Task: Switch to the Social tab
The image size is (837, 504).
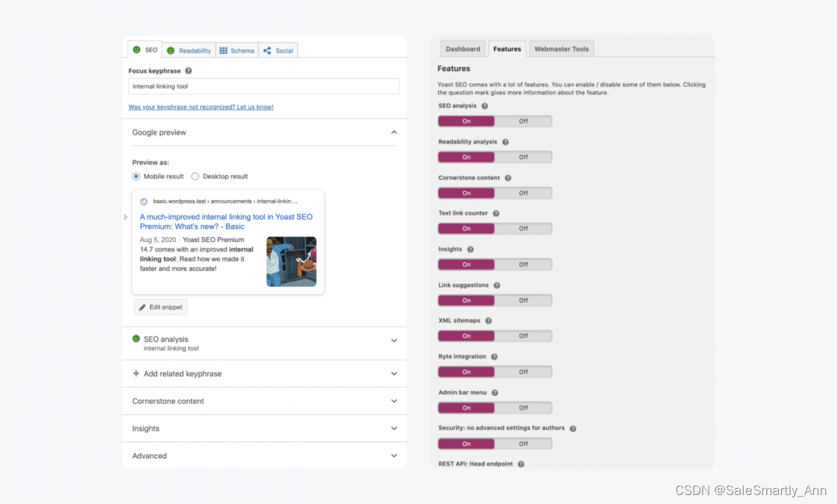Action: 278,50
